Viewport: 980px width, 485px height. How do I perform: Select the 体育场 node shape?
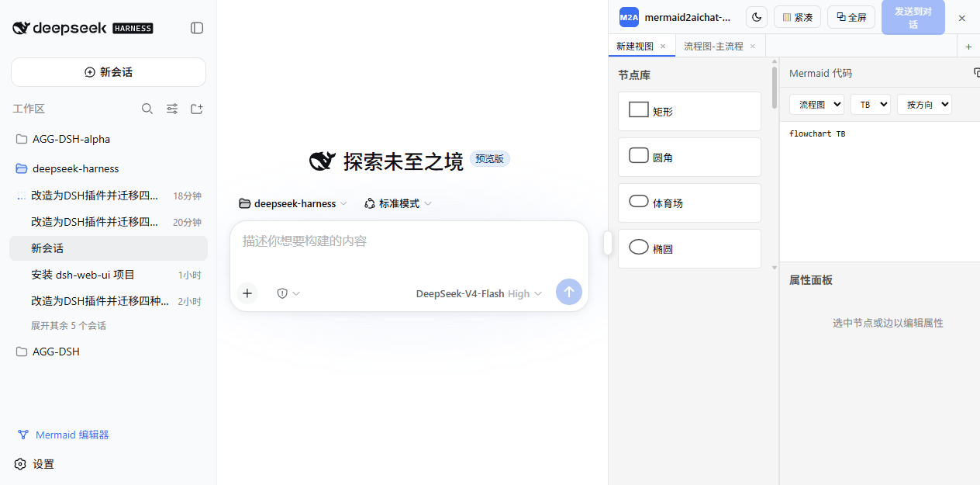pos(689,203)
